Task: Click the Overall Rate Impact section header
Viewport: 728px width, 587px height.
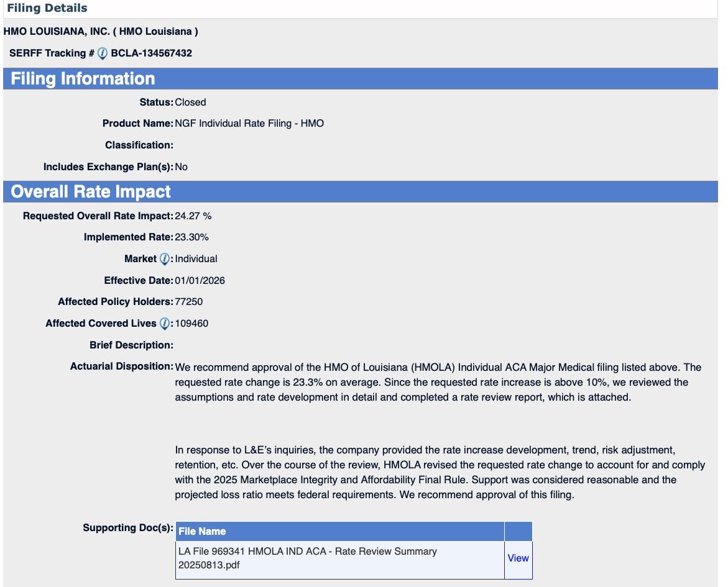Action: click(91, 192)
